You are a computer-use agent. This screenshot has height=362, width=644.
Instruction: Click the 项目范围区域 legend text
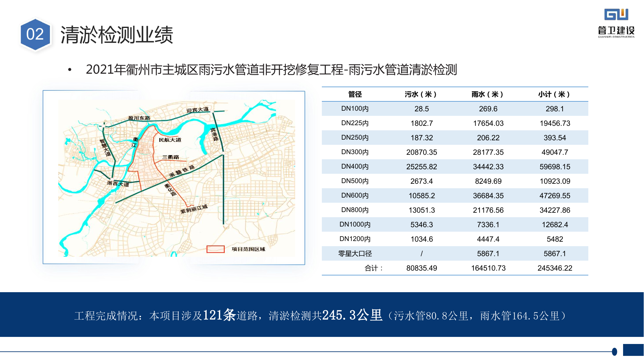248,249
